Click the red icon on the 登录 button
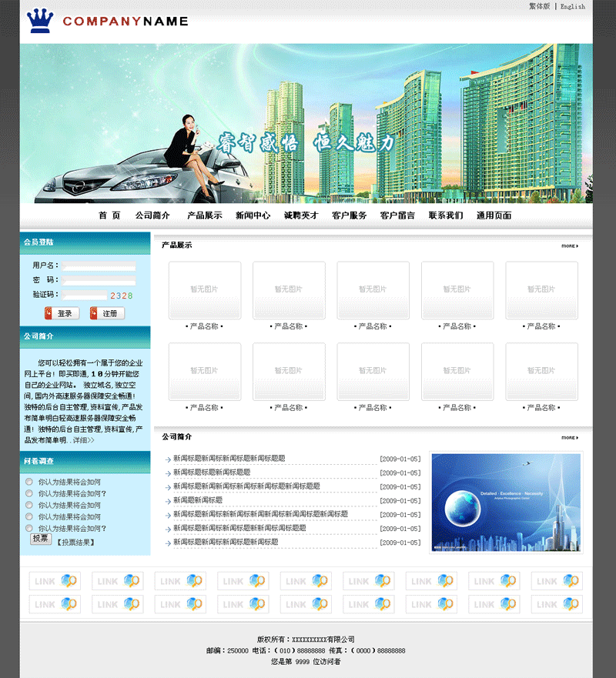The height and width of the screenshot is (678, 616). 49,313
